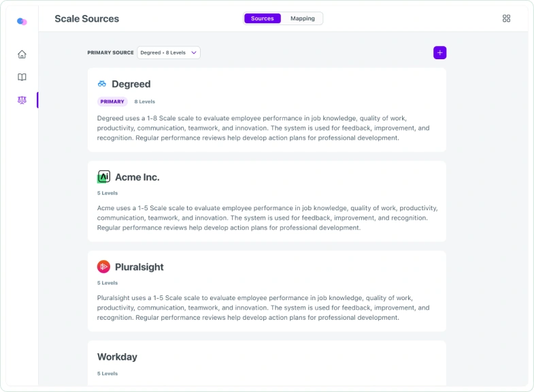Open the grid apps icon at top right

tap(506, 18)
